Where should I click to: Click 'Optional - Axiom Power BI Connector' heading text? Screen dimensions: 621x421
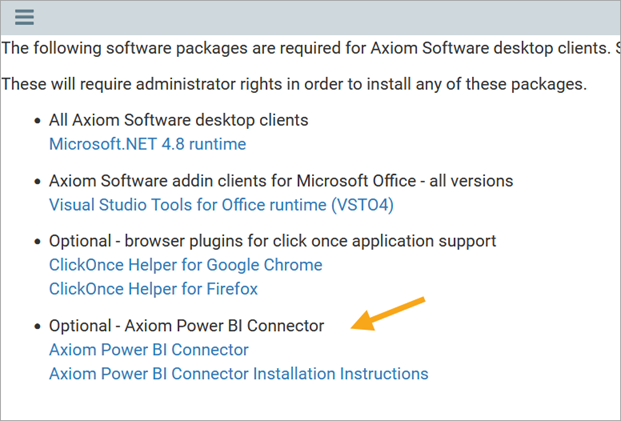186,326
